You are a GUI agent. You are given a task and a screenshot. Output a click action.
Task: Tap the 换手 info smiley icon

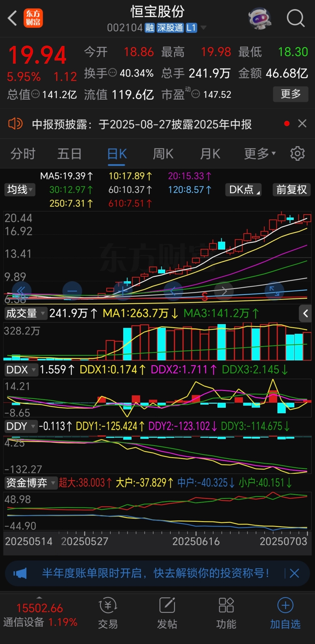[x=113, y=73]
